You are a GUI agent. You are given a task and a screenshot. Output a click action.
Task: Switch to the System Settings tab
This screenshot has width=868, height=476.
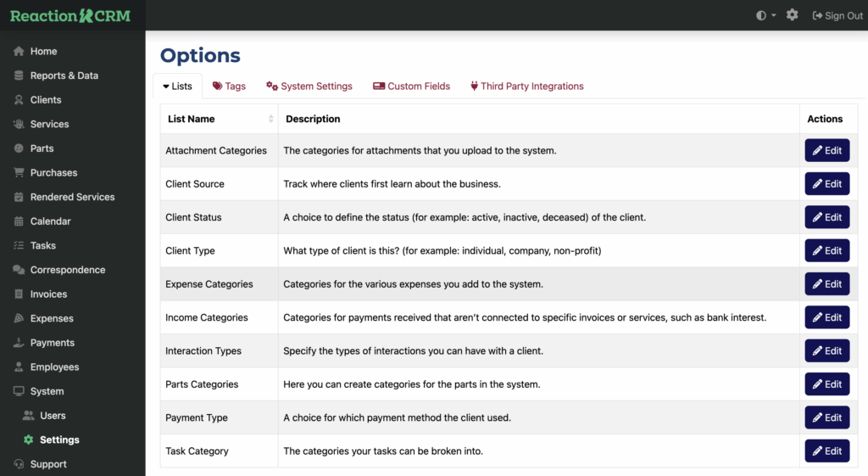[x=309, y=86]
